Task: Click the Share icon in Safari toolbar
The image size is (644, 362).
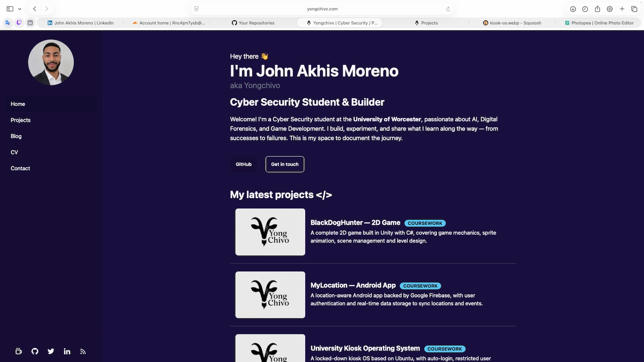Action: 597,9
